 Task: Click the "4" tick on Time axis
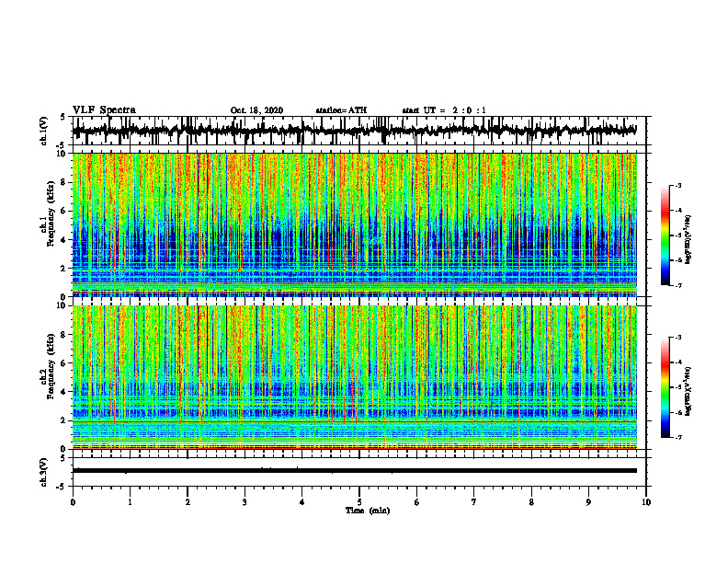pyautogui.click(x=302, y=502)
